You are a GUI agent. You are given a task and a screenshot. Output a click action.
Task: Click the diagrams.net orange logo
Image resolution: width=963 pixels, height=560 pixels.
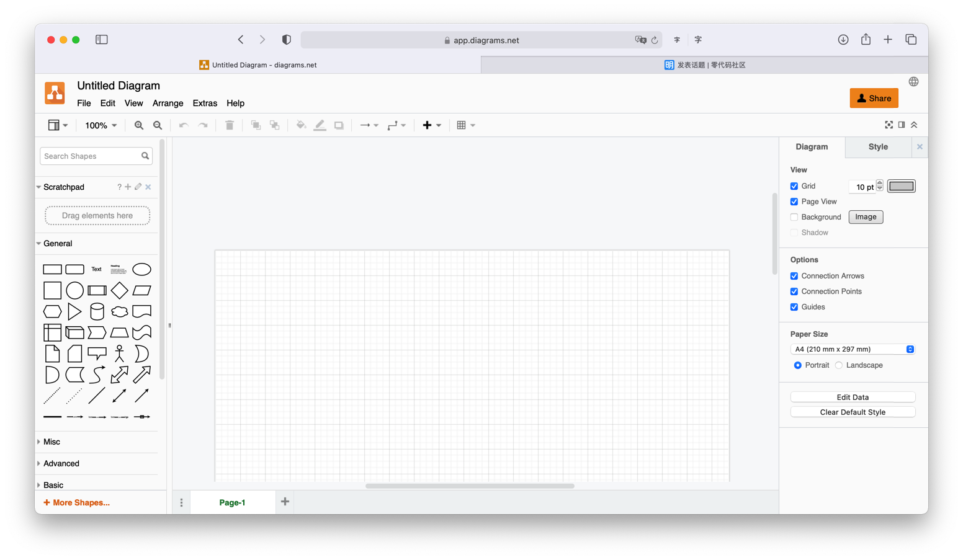point(55,94)
